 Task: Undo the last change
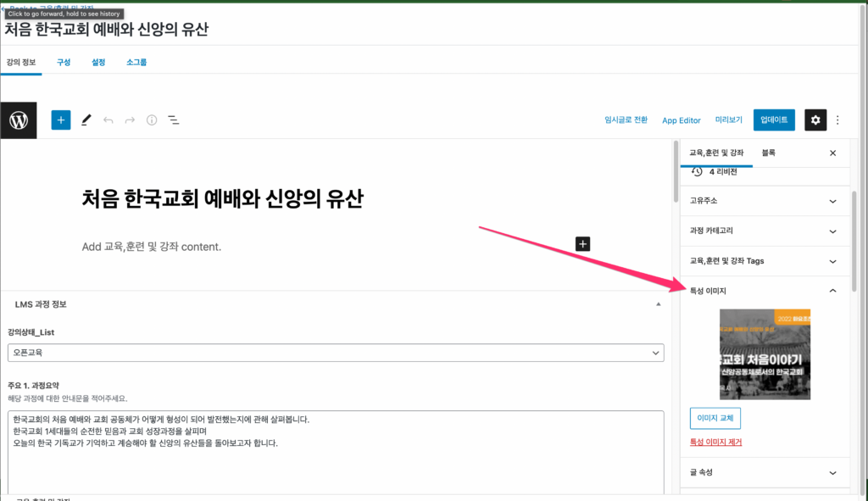click(108, 120)
